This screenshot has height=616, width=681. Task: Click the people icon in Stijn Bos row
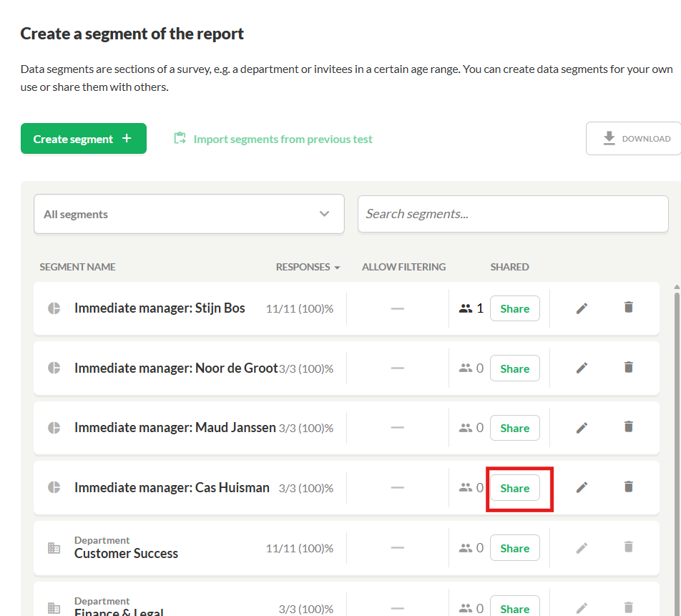pyautogui.click(x=466, y=308)
